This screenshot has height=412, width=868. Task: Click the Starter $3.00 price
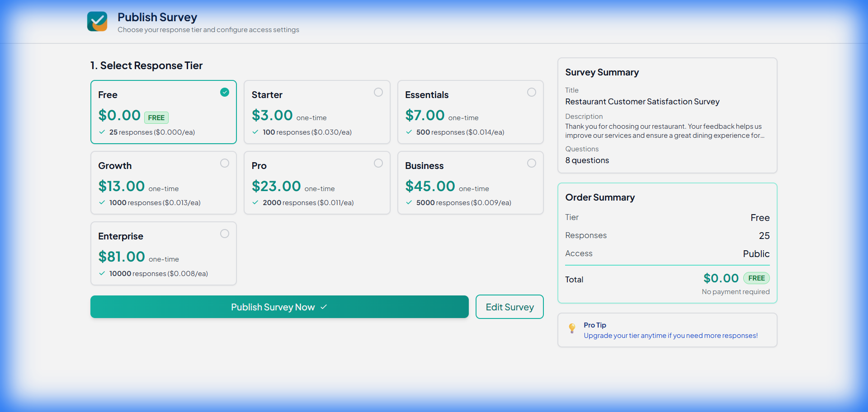272,115
